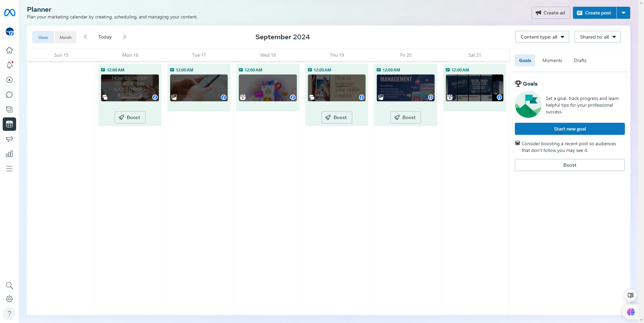Click the Start new goal button

(570, 129)
